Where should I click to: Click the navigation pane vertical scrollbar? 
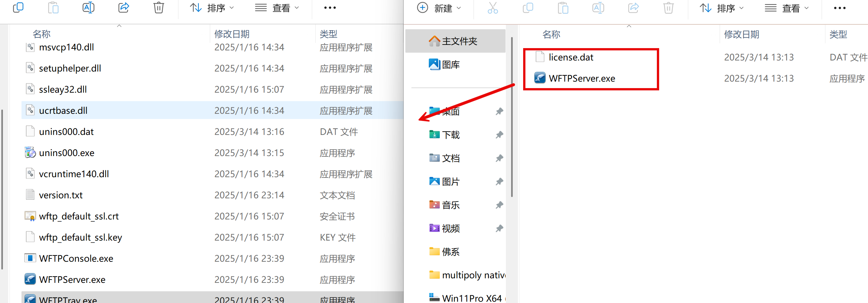click(x=511, y=118)
